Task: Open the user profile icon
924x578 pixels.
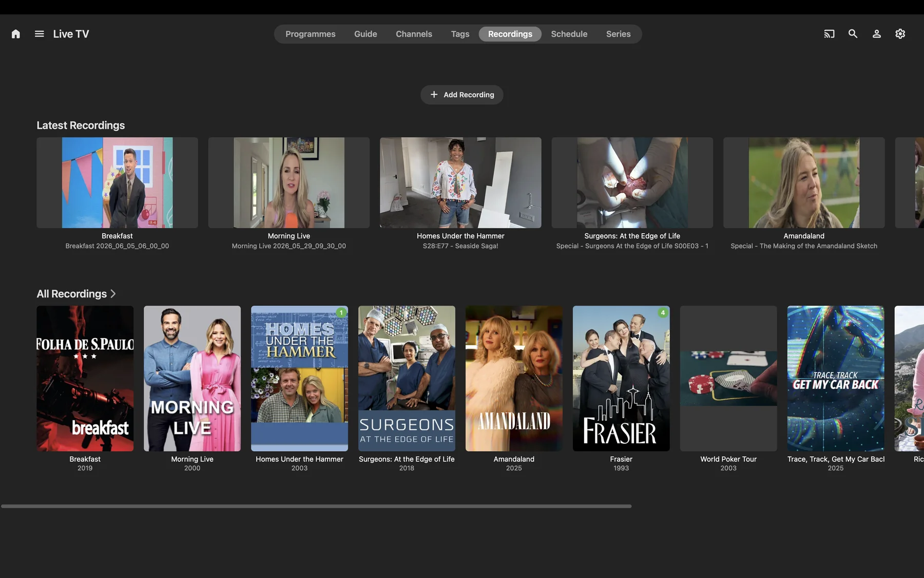Action: pyautogui.click(x=876, y=34)
